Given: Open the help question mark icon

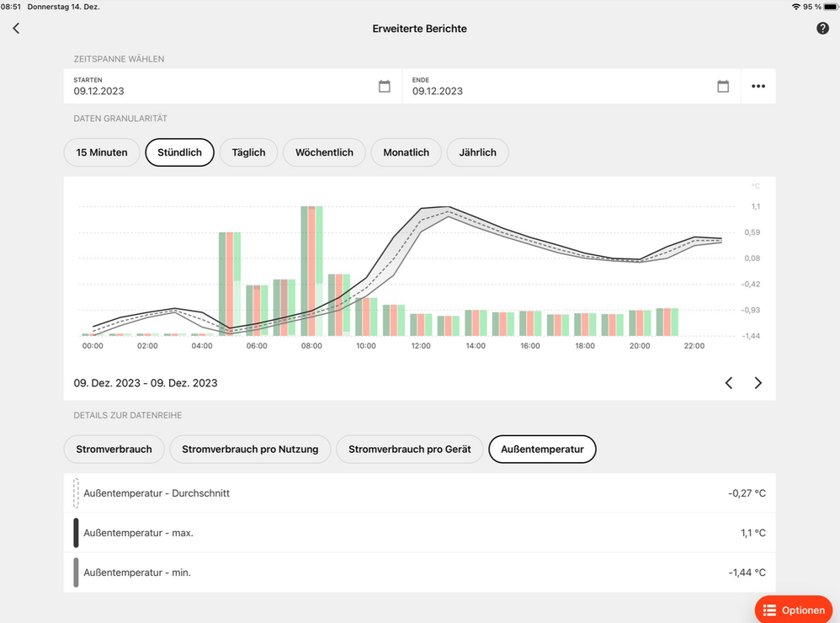Looking at the screenshot, I should point(822,29).
